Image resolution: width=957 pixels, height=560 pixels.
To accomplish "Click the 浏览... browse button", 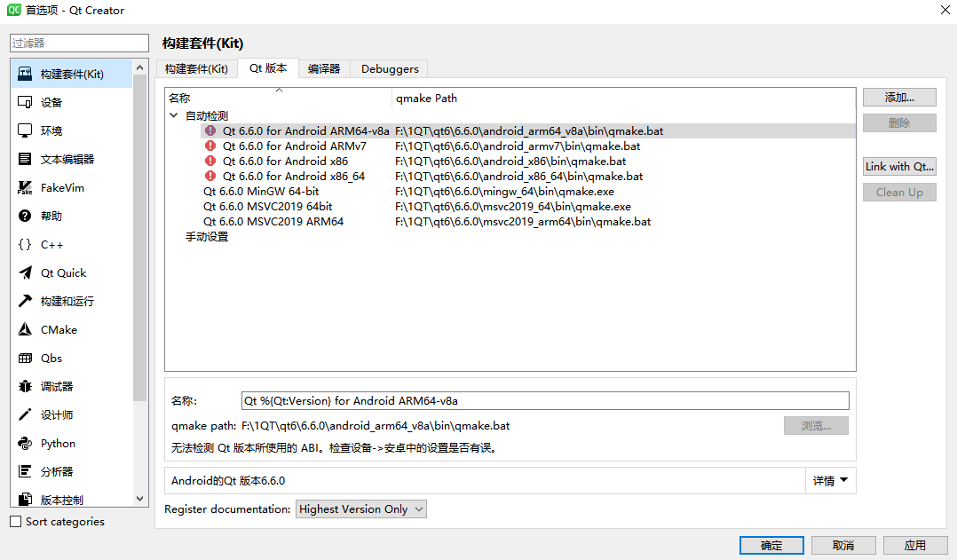I will coord(816,426).
